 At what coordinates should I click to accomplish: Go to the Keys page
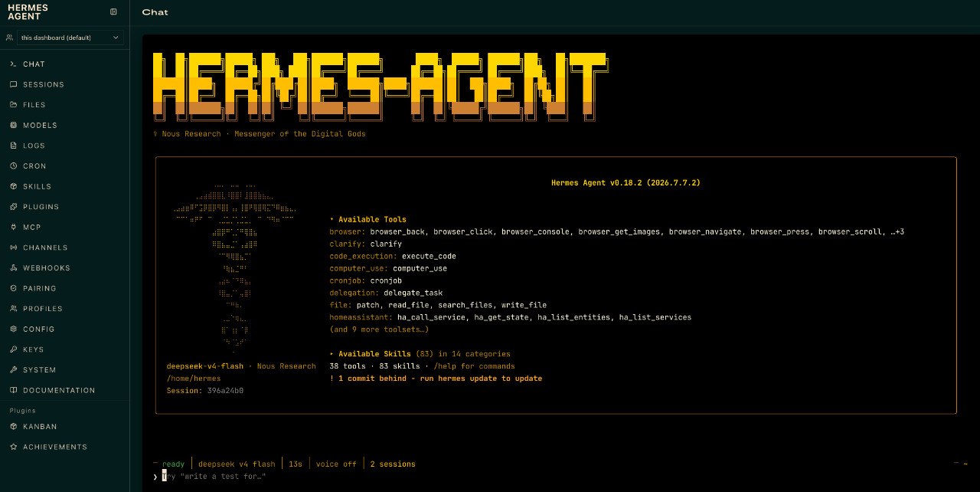pyautogui.click(x=65, y=349)
